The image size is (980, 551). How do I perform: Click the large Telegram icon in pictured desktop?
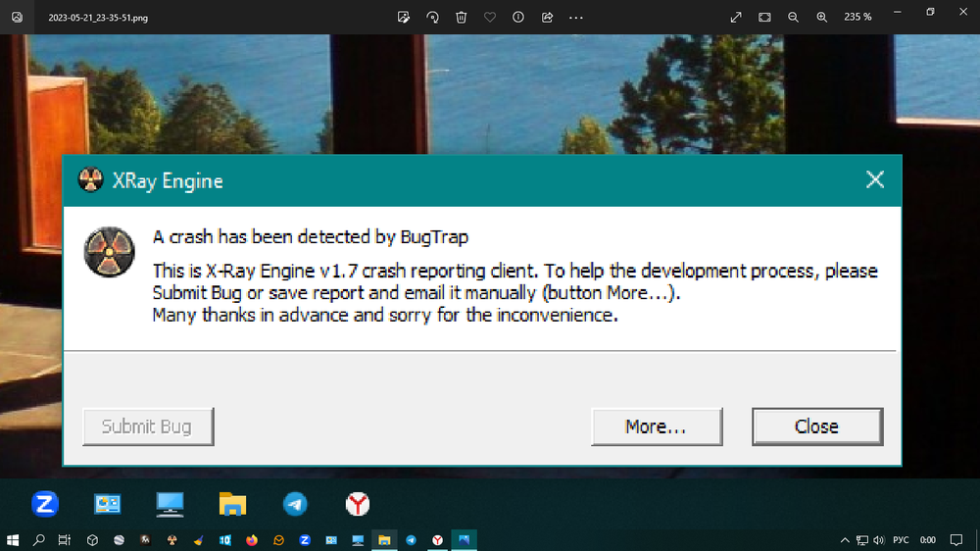click(x=295, y=504)
